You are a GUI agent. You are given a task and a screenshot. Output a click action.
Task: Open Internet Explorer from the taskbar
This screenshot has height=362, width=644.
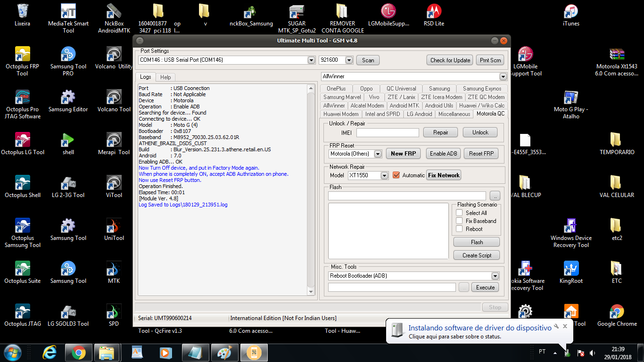pyautogui.click(x=50, y=353)
